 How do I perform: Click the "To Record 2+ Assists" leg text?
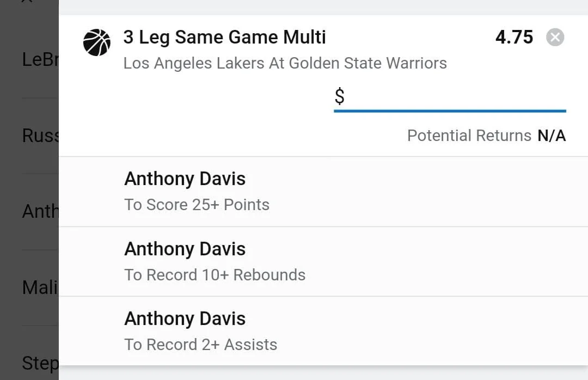click(x=200, y=345)
